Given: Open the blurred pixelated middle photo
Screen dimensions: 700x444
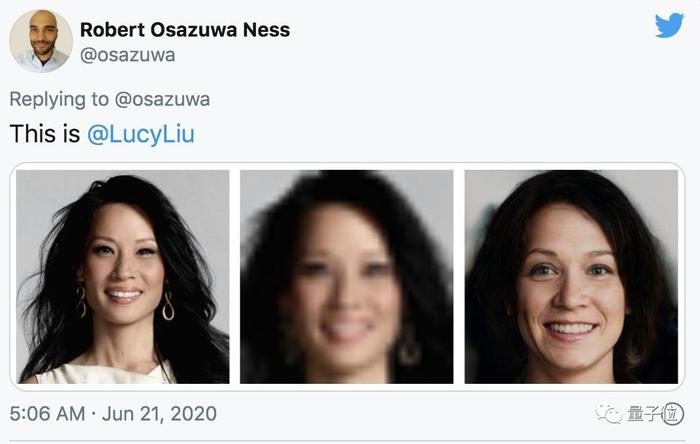Looking at the screenshot, I should pyautogui.click(x=346, y=277).
